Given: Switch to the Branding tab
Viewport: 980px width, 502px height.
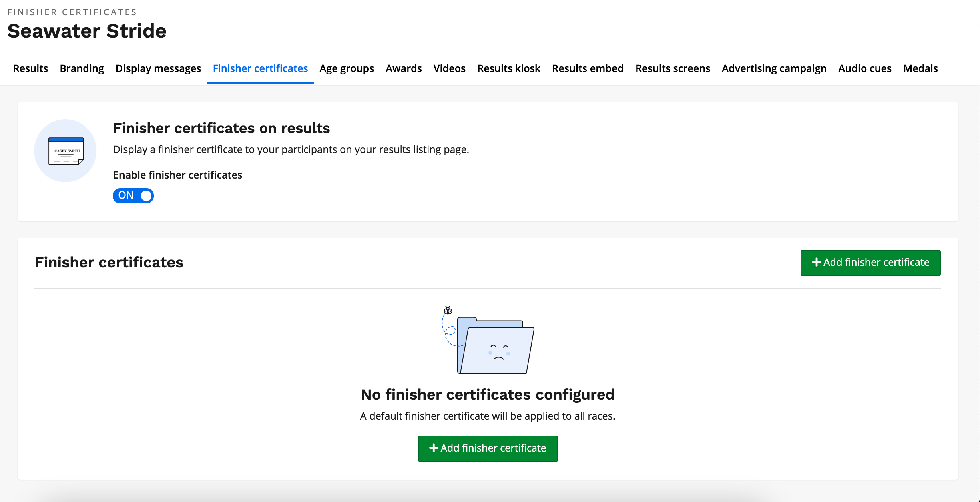Looking at the screenshot, I should pos(82,68).
